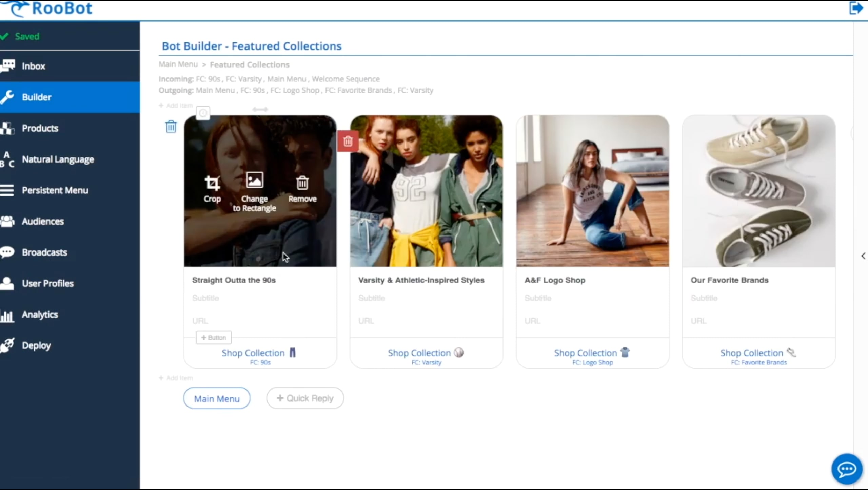Click the 'Saved' status text
Viewport: 868px width, 490px height.
coord(27,36)
